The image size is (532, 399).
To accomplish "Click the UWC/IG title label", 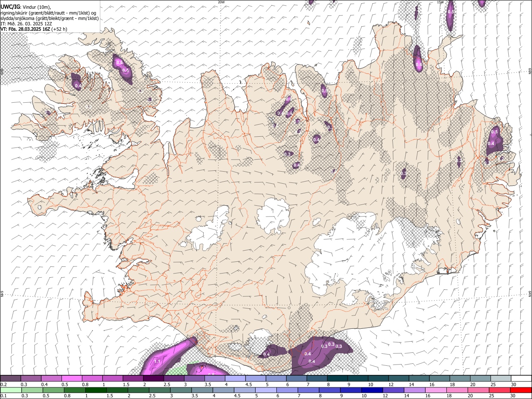I will [x=10, y=6].
